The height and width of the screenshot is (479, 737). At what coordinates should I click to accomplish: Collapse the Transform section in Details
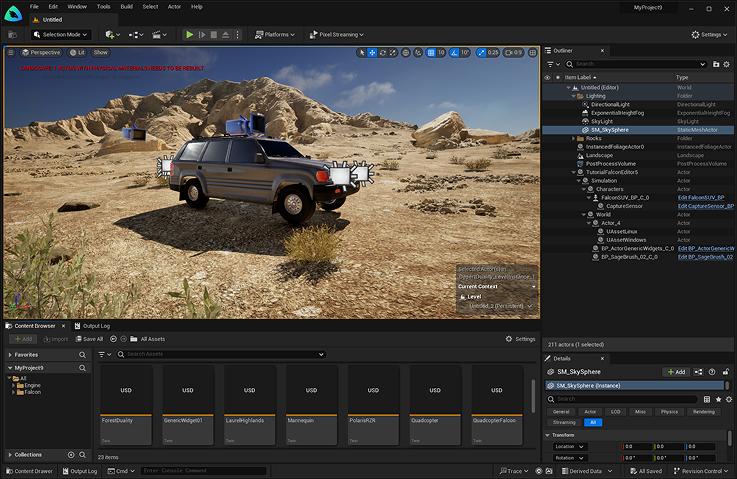(548, 435)
